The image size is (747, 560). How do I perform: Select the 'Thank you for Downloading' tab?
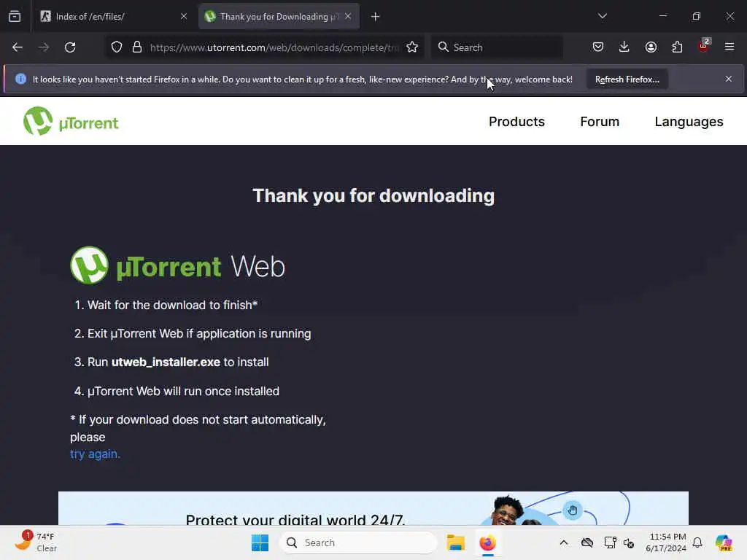[279, 17]
